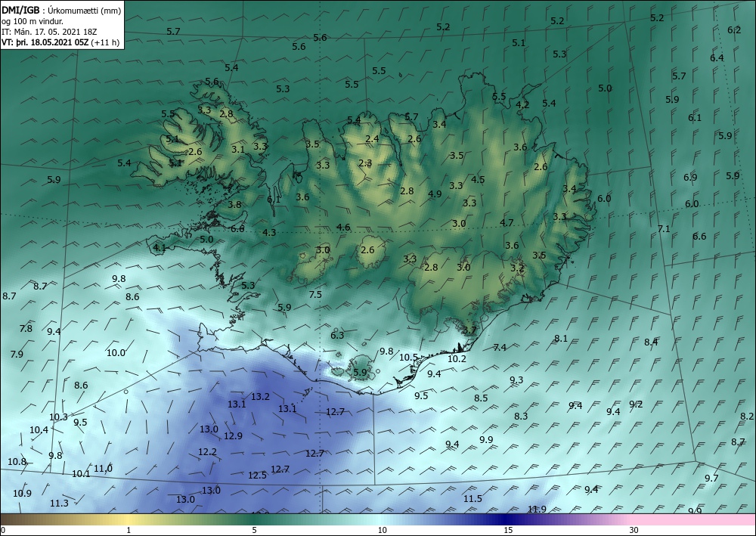Select the initial time 'IT: Mán. 17. 05. 2021 18Z'

[49, 32]
